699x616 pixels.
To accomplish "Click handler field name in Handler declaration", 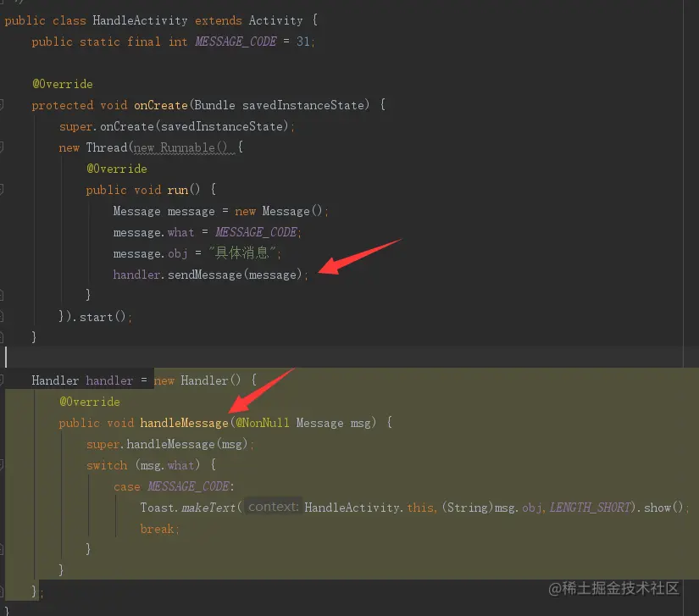I will click(109, 380).
